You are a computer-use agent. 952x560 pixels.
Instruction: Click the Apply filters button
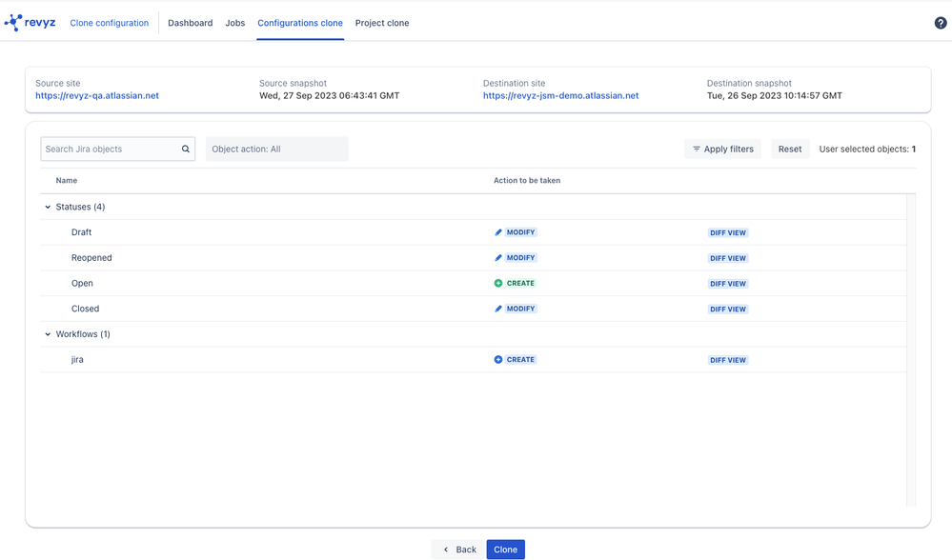pos(722,149)
